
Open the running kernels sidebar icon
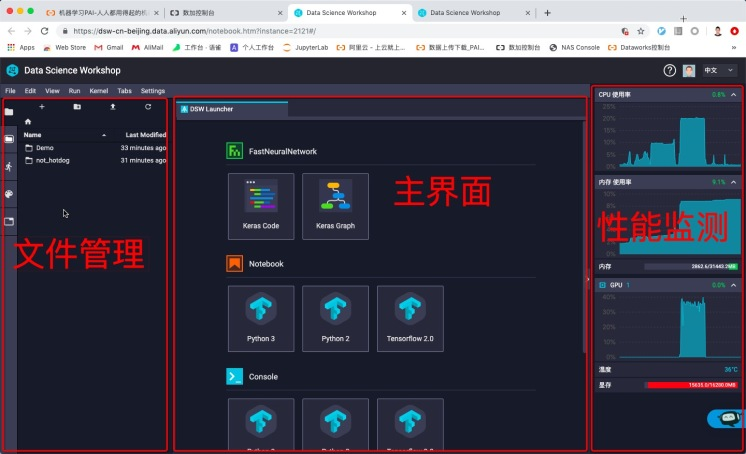click(x=9, y=167)
